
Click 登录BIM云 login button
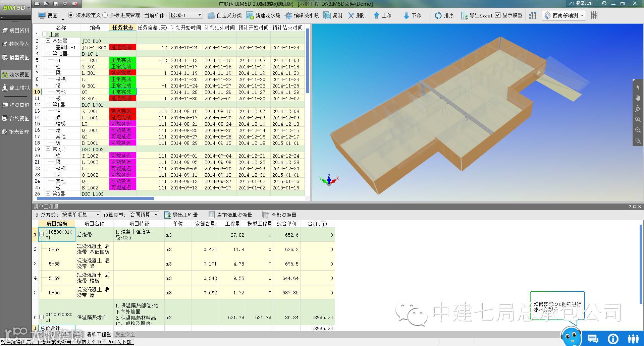pyautogui.click(x=582, y=3)
